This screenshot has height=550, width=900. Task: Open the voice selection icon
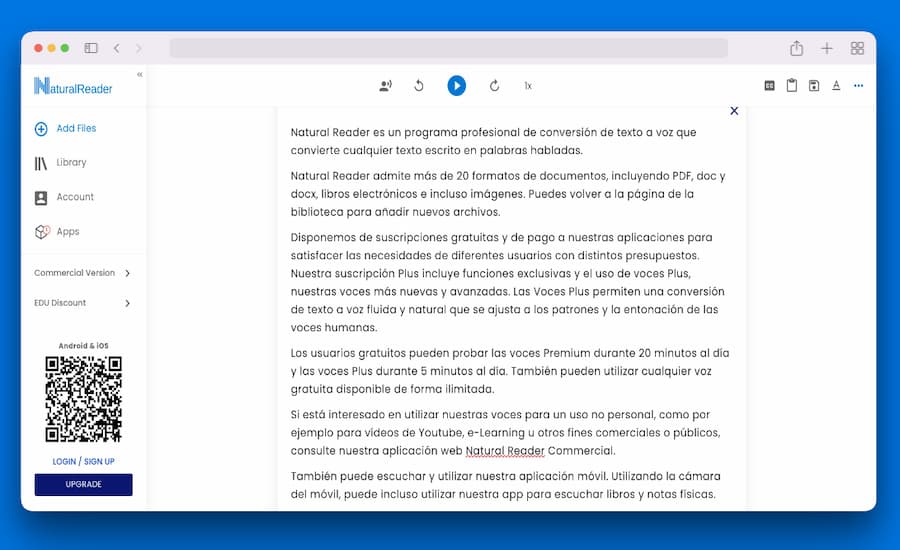385,86
